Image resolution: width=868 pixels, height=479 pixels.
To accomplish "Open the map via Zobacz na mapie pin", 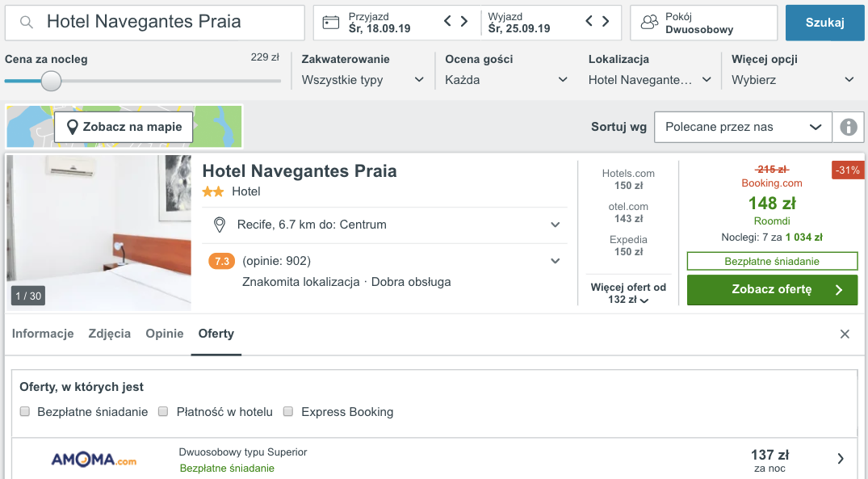I will [x=72, y=126].
